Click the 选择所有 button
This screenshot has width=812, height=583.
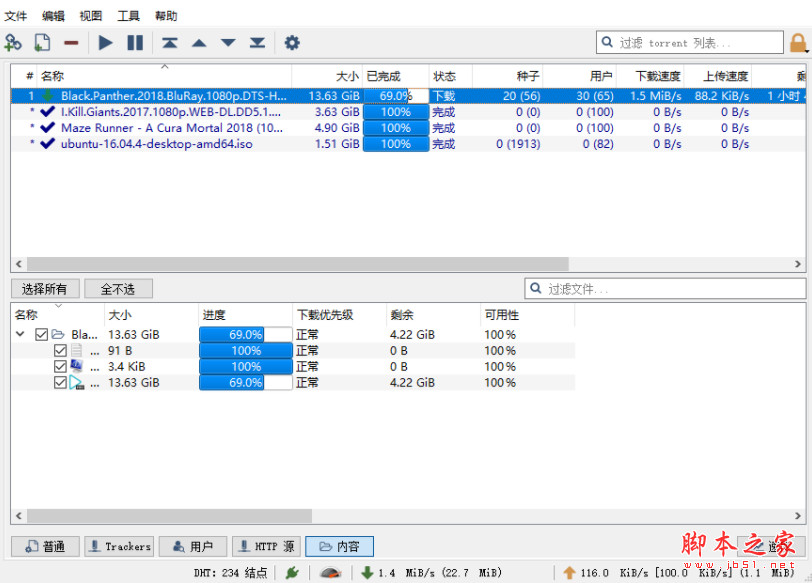(x=45, y=289)
